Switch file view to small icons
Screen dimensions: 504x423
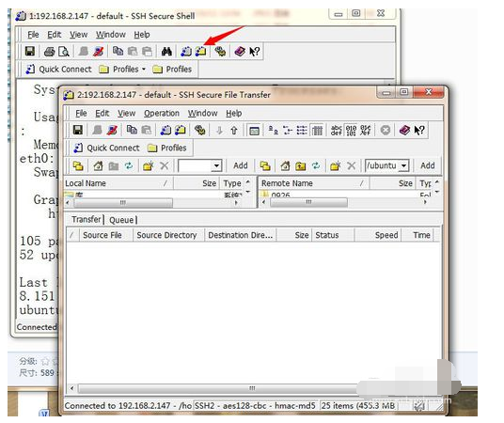click(288, 130)
